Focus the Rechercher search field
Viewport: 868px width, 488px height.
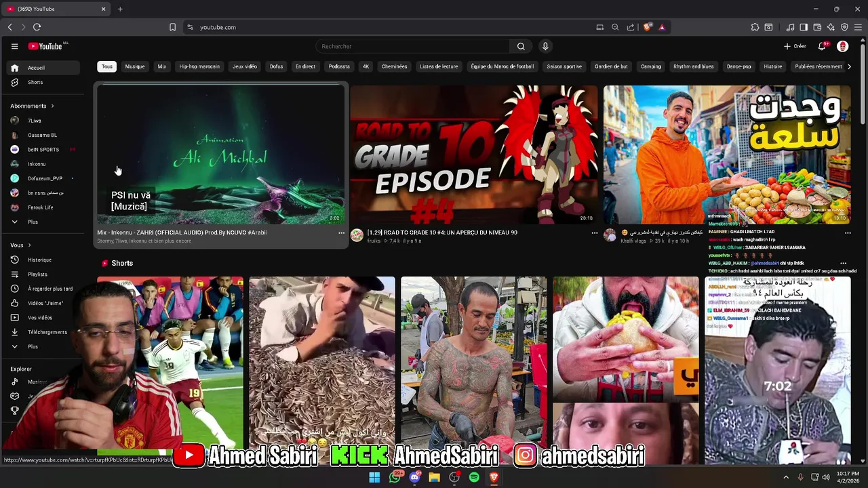coord(413,46)
